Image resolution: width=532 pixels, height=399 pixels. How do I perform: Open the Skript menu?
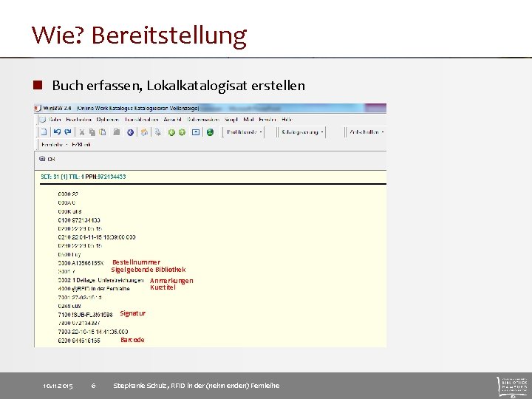231,120
